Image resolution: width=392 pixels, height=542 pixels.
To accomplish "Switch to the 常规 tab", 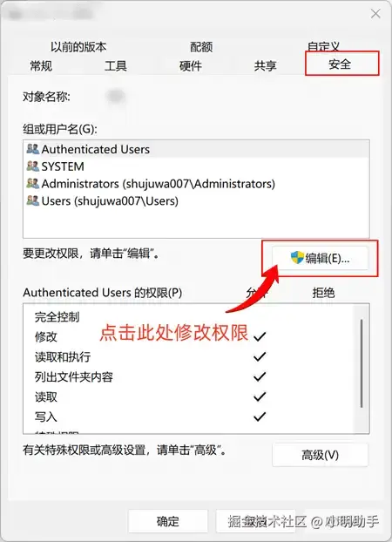I will (41, 65).
